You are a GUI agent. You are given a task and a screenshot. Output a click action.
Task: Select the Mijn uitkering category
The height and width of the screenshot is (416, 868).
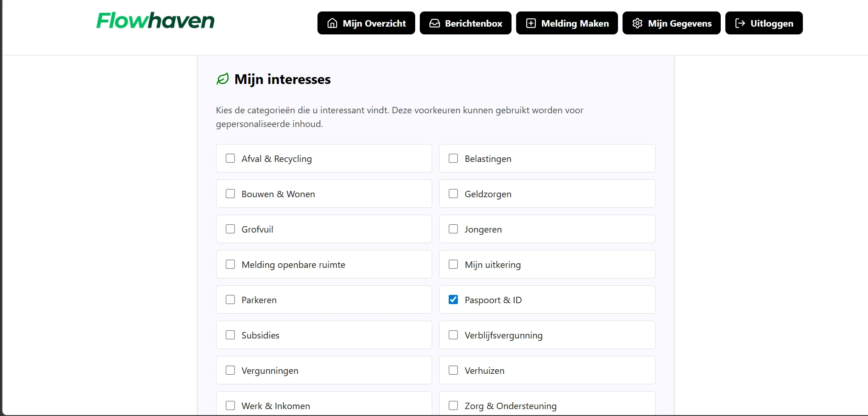[x=453, y=264]
